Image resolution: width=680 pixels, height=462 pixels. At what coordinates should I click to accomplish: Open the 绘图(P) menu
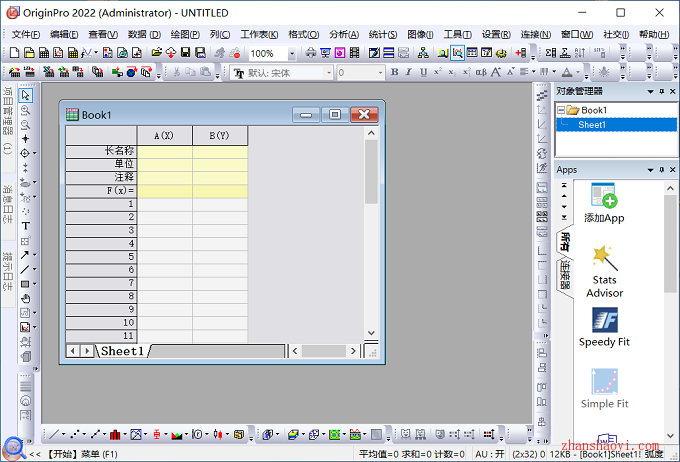pyautogui.click(x=185, y=34)
